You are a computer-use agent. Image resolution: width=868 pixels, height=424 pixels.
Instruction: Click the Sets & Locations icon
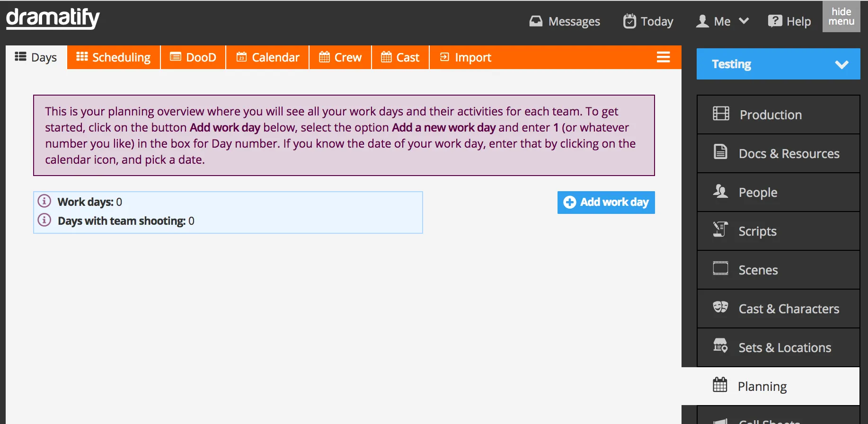[720, 346]
